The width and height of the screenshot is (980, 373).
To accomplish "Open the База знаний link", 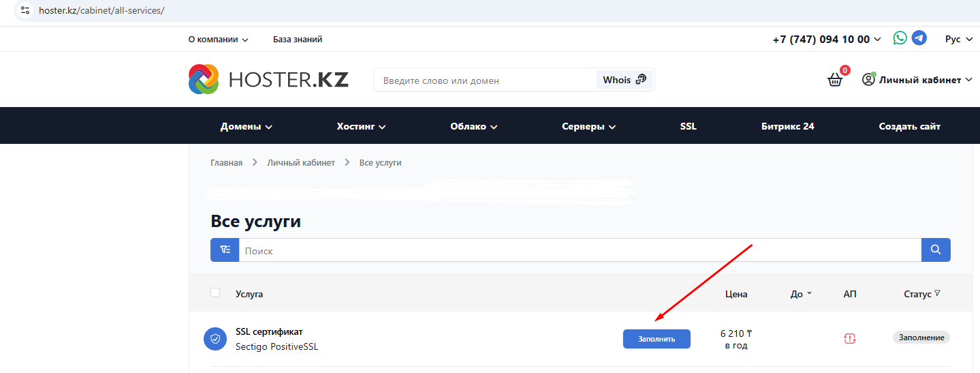I will 298,40.
